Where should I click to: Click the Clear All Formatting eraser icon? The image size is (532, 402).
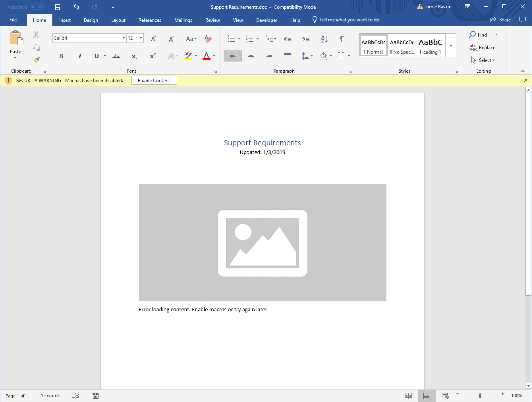(x=208, y=39)
